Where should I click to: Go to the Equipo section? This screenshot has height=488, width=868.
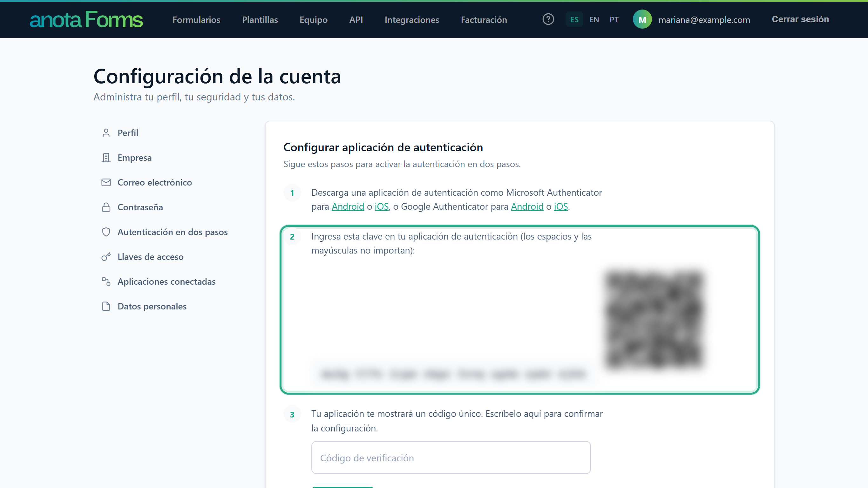tap(313, 20)
